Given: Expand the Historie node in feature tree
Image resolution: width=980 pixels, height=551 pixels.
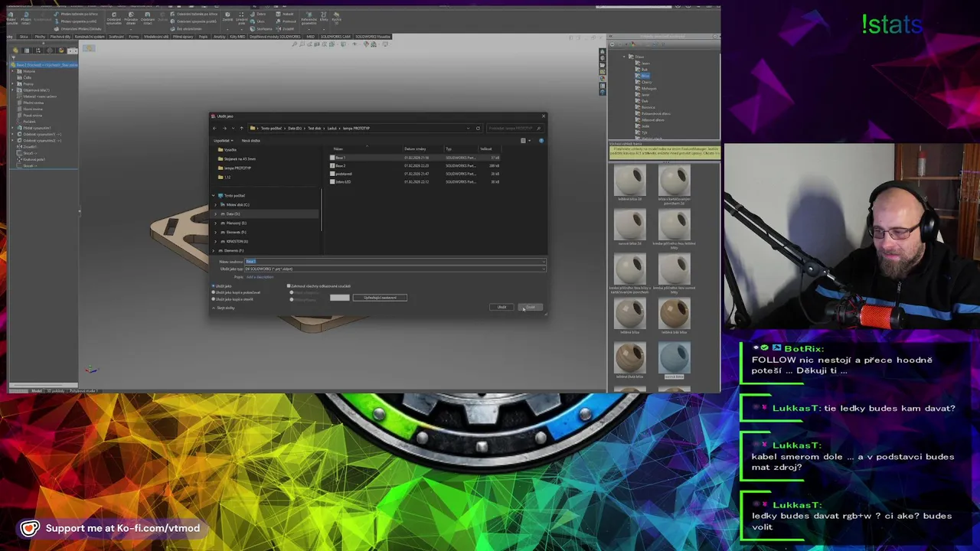Looking at the screenshot, I should point(12,71).
